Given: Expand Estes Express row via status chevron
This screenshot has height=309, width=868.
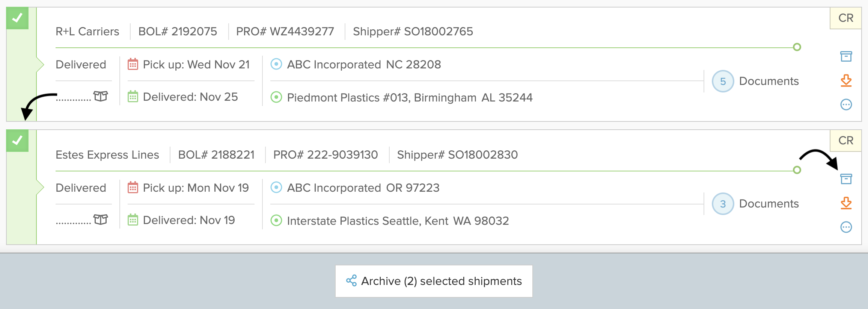Looking at the screenshot, I should (x=40, y=187).
